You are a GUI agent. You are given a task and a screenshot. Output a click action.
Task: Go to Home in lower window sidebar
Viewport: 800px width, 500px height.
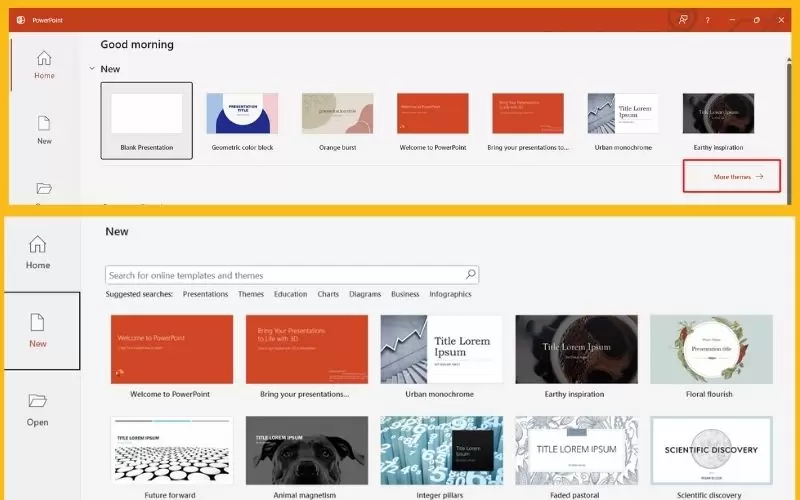pyautogui.click(x=38, y=252)
